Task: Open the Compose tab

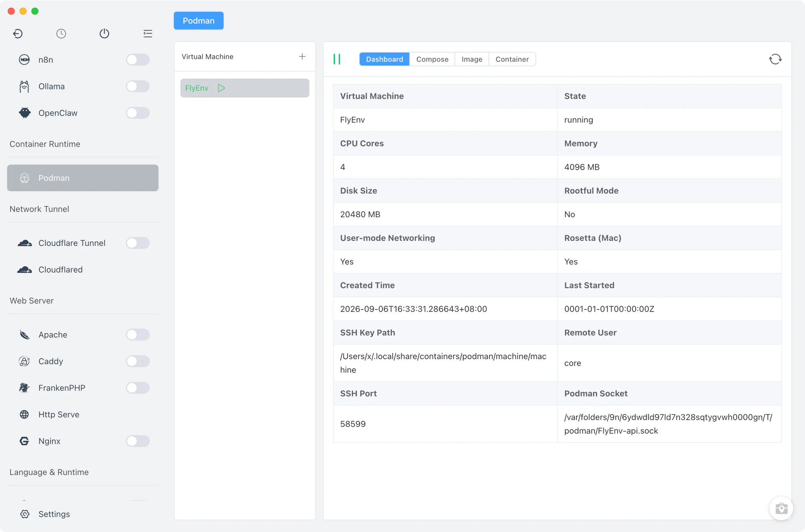Action: pos(432,59)
